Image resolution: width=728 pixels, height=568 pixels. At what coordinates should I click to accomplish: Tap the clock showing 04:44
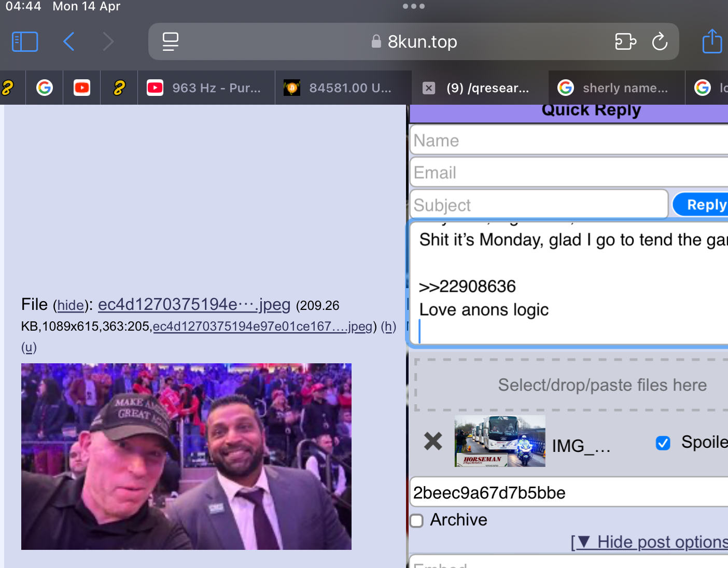23,6
